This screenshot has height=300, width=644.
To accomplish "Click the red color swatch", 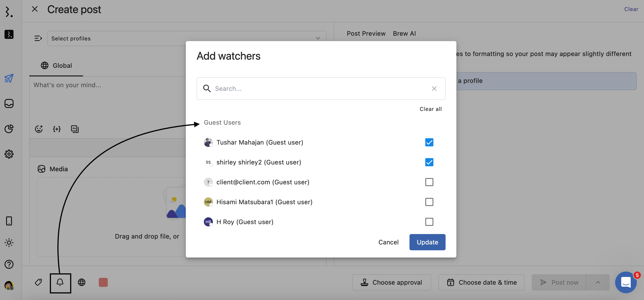I will (x=103, y=282).
